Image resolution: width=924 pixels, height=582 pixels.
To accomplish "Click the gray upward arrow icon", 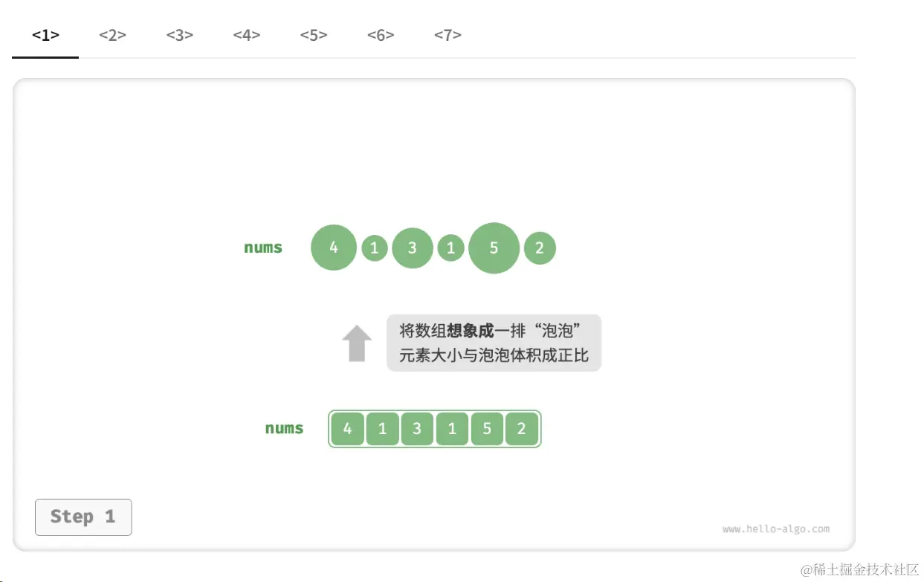I will (357, 343).
